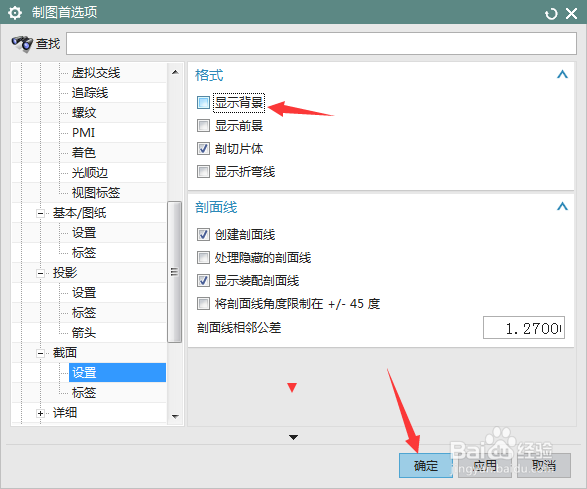Click the 详细 tree label
Screen dimensions: 587x489
(x=65, y=413)
